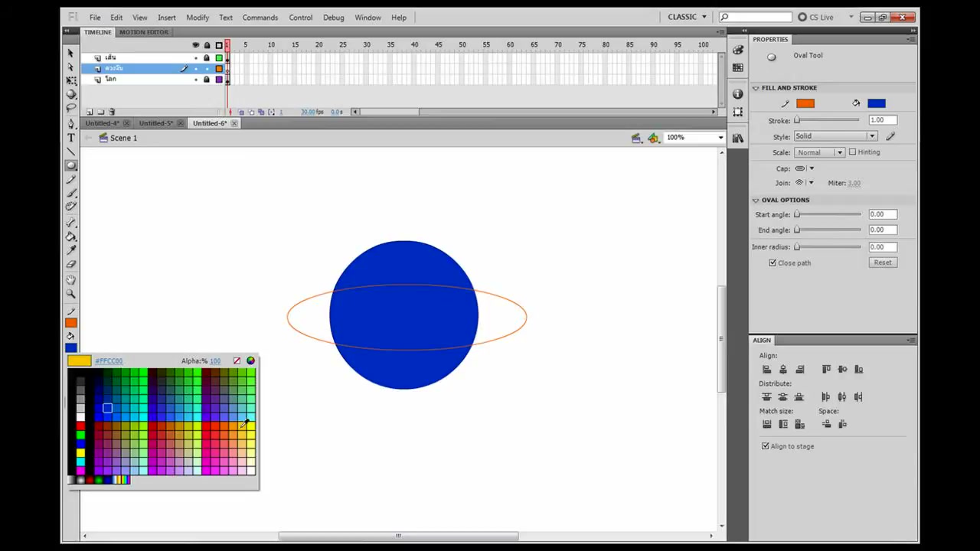Enable the Hinting checkbox
This screenshot has width=980, height=551.
[852, 152]
